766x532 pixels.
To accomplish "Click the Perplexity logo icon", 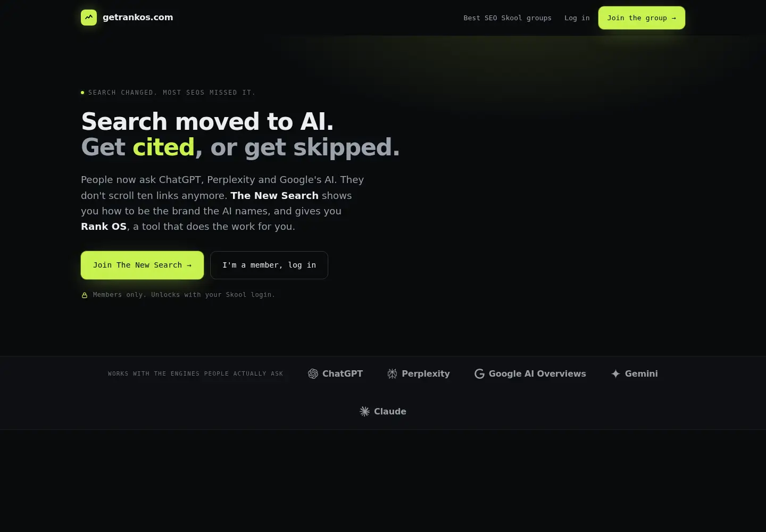I will pyautogui.click(x=392, y=374).
